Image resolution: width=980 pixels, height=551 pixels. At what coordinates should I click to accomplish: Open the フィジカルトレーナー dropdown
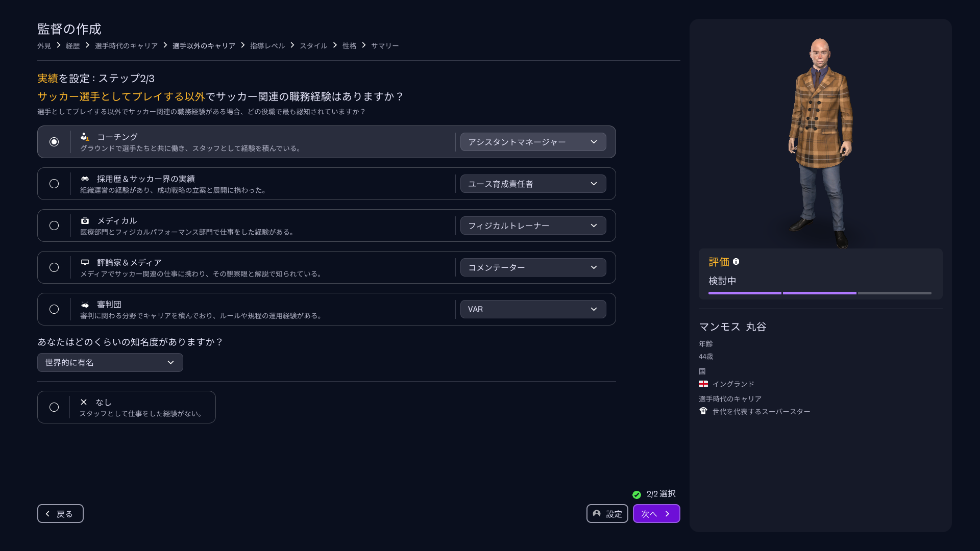click(x=533, y=226)
